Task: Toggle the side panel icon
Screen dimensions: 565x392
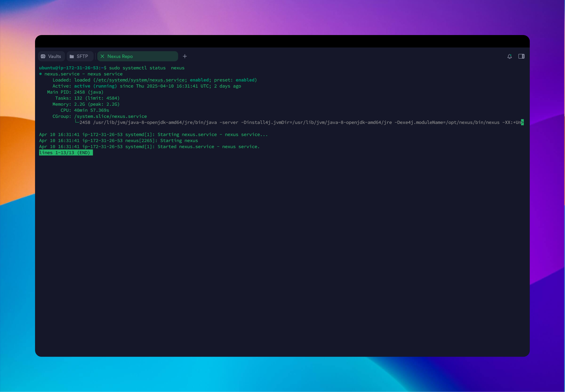Action: [521, 56]
